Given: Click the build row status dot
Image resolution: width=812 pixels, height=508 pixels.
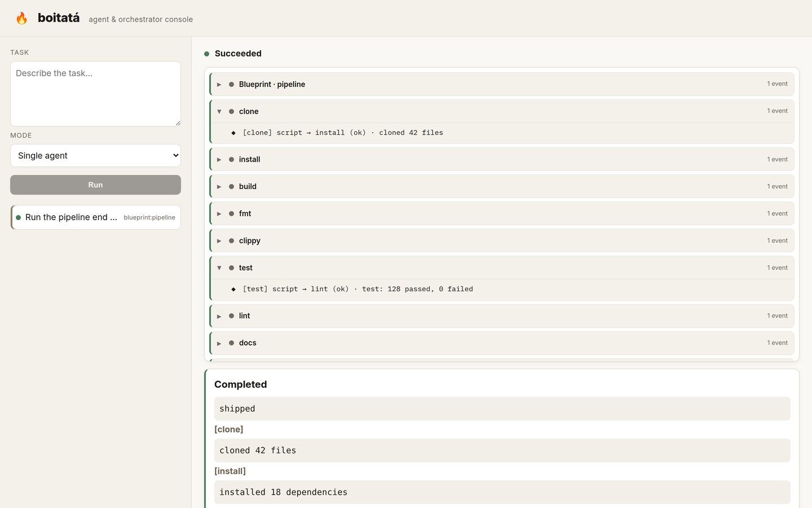Looking at the screenshot, I should [231, 186].
